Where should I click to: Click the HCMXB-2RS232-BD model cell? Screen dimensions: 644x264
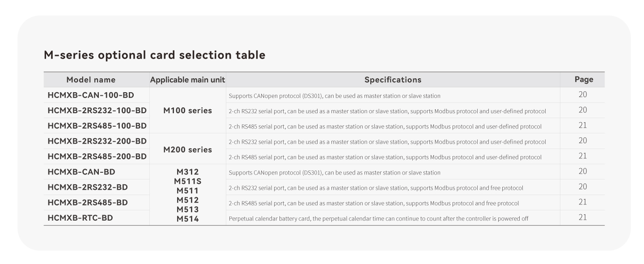pyautogui.click(x=88, y=187)
